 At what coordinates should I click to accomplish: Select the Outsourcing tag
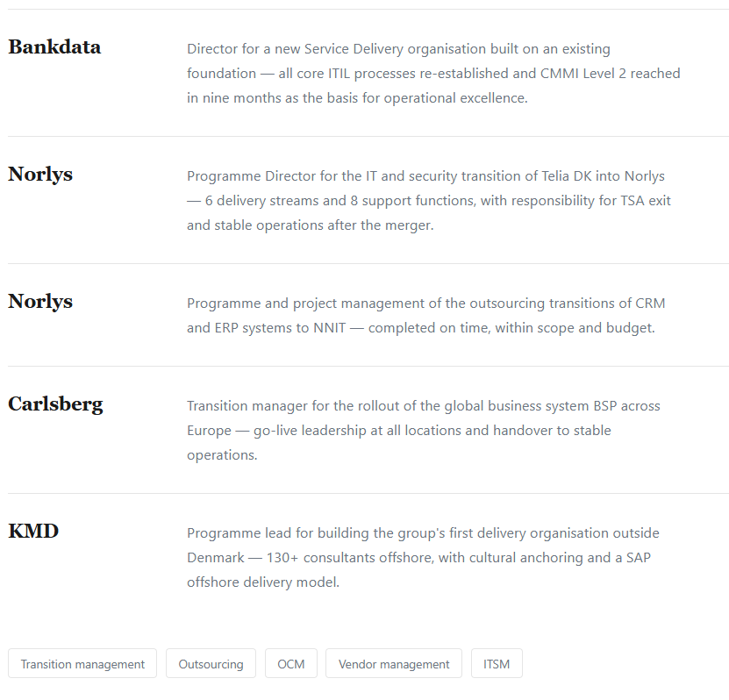211,664
